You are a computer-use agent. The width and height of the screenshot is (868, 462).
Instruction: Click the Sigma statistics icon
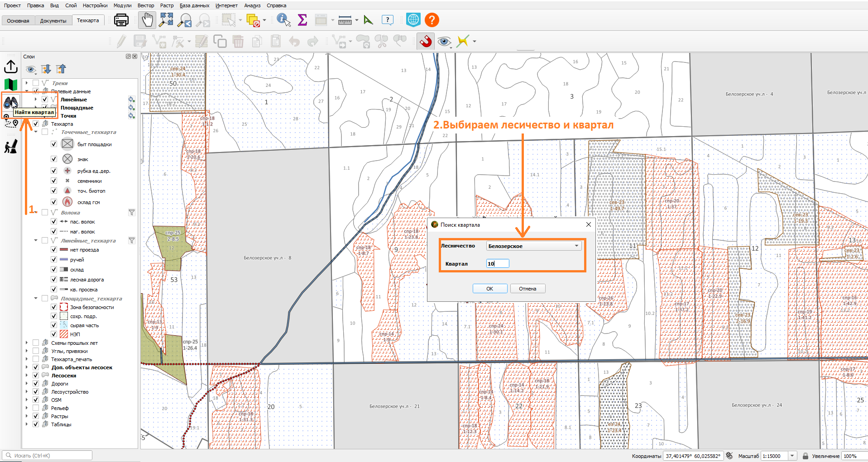[x=302, y=20]
